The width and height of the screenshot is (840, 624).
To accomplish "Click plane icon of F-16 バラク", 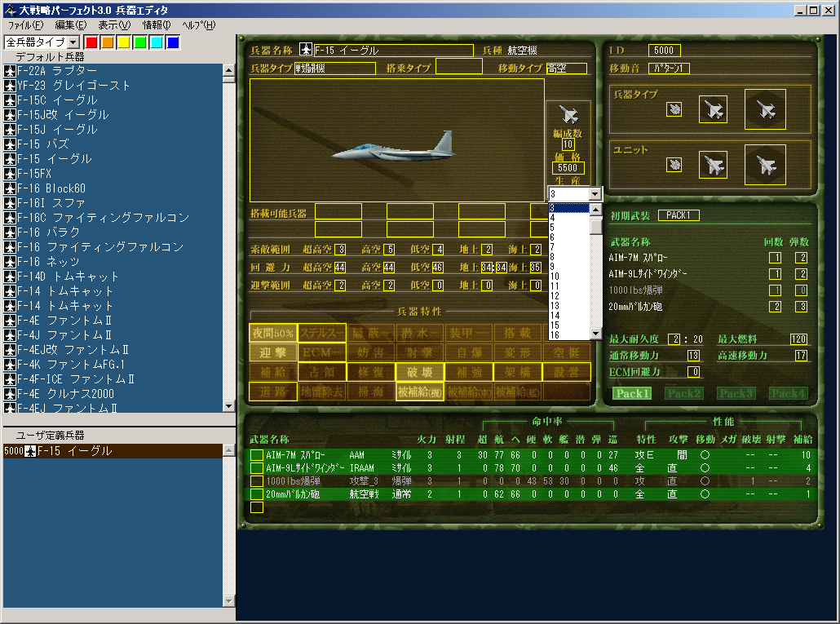I will coord(10,232).
